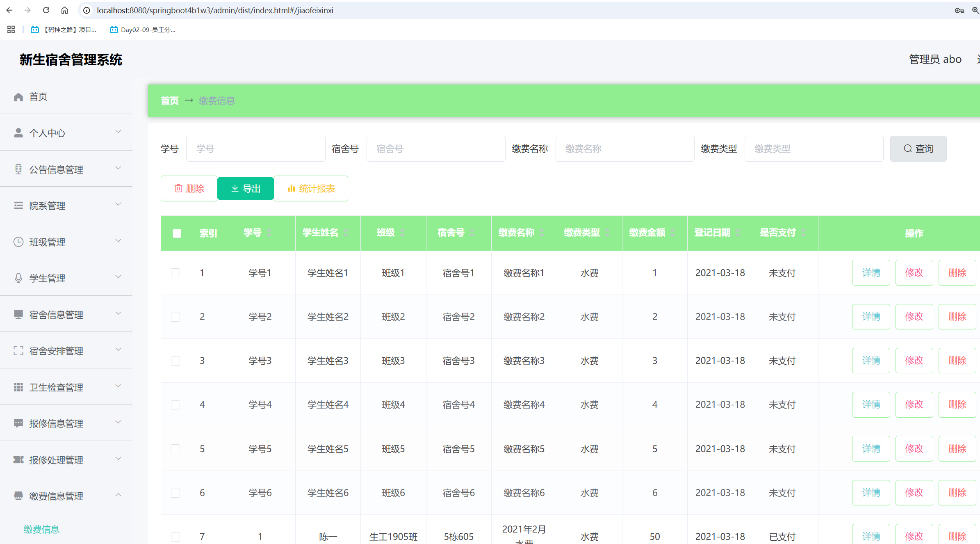This screenshot has height=544, width=980.
Task: Check the checkbox for row 4
Action: (175, 405)
